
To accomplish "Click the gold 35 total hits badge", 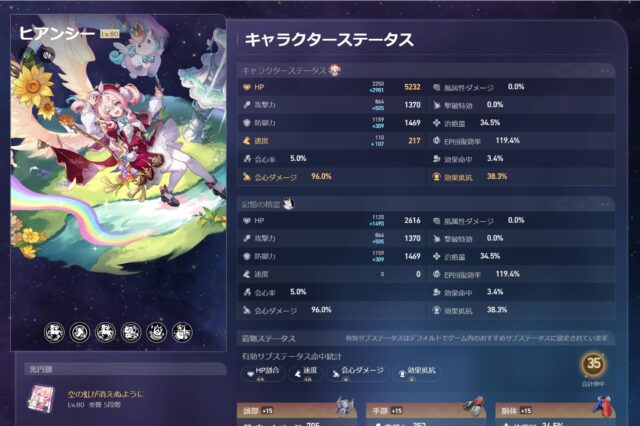I will tap(593, 364).
